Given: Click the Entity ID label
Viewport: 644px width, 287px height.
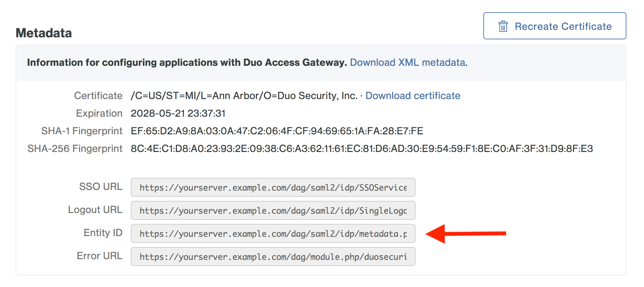Looking at the screenshot, I should click(x=103, y=233).
